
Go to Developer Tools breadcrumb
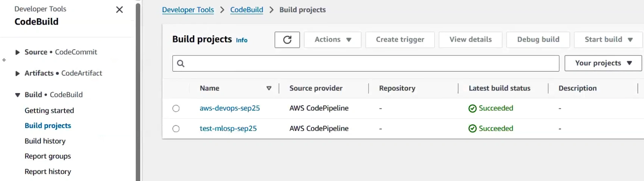tap(188, 10)
